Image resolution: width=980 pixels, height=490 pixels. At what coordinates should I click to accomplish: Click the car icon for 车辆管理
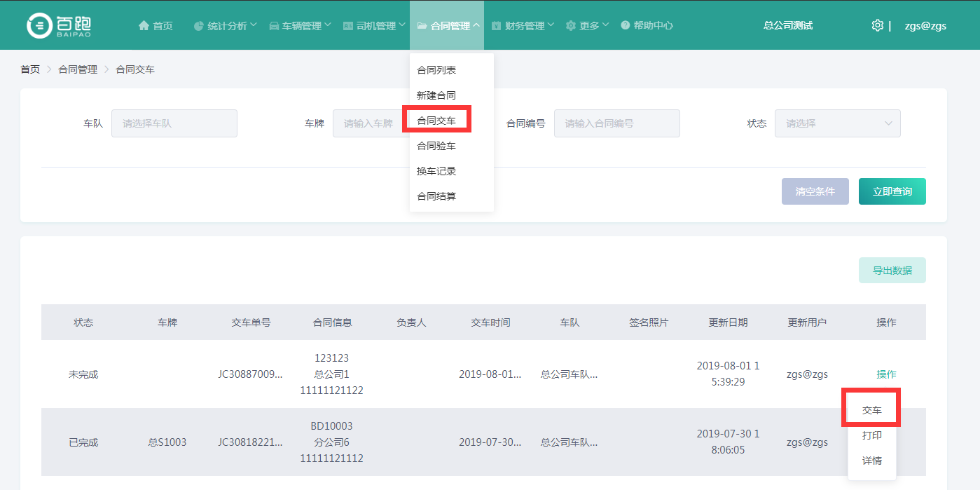pos(274,26)
